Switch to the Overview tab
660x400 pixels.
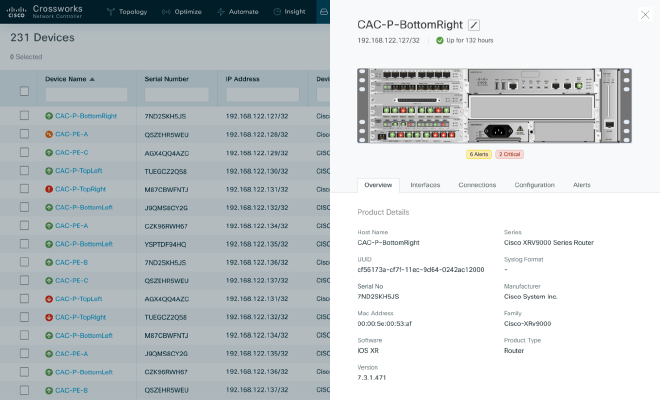378,185
